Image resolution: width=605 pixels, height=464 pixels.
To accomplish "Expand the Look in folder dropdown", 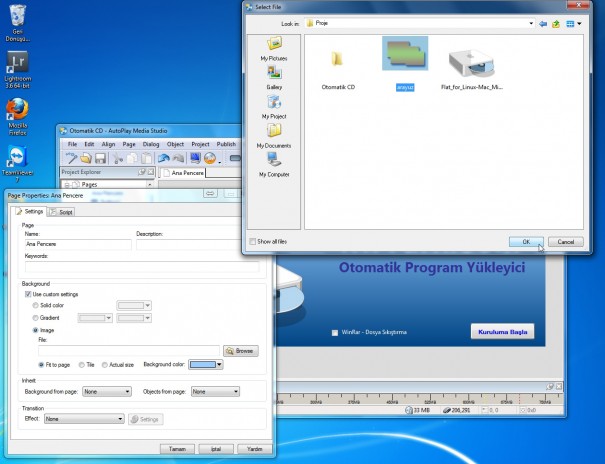I will pos(531,24).
